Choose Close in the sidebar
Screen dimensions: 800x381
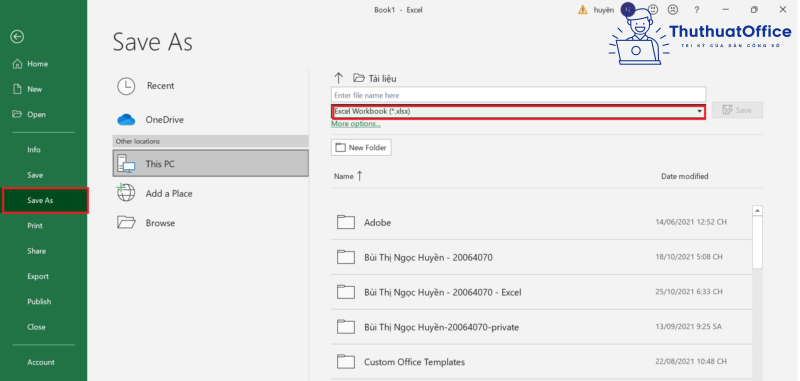tap(36, 327)
